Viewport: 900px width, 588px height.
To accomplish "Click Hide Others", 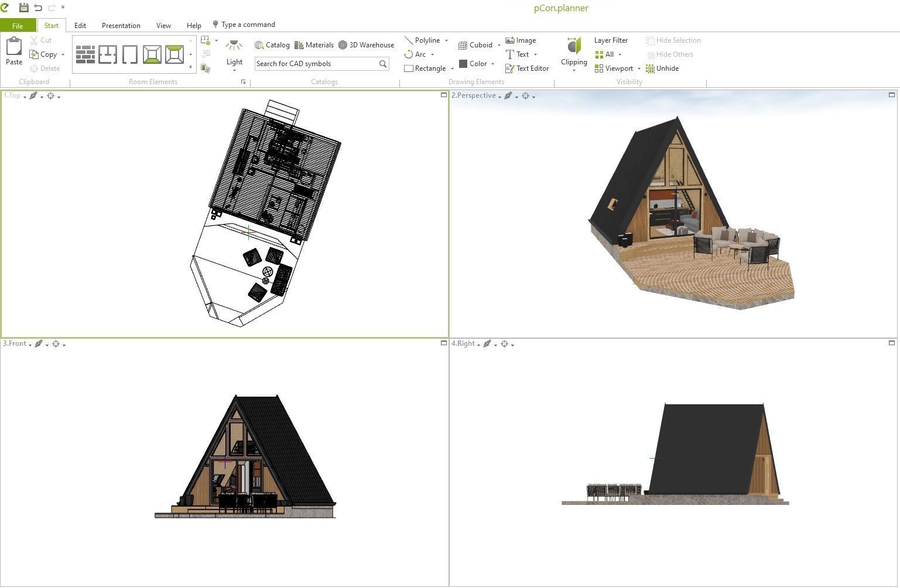I will pos(670,54).
